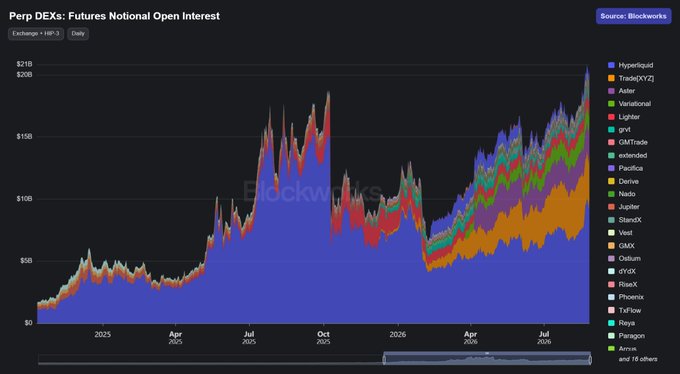
Task: Toggle the Pacifica legend entry
Action: 626,168
